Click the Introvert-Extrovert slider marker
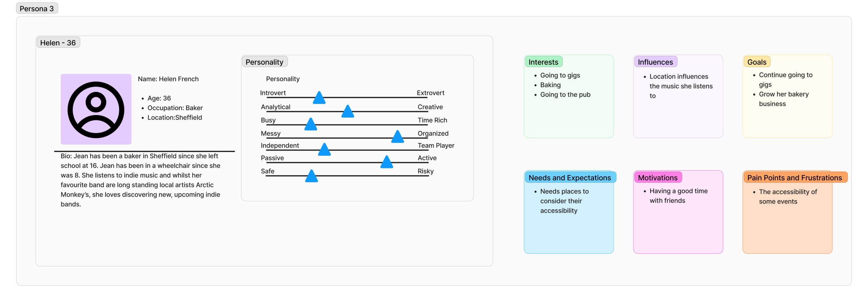868x302 pixels. coord(319,98)
